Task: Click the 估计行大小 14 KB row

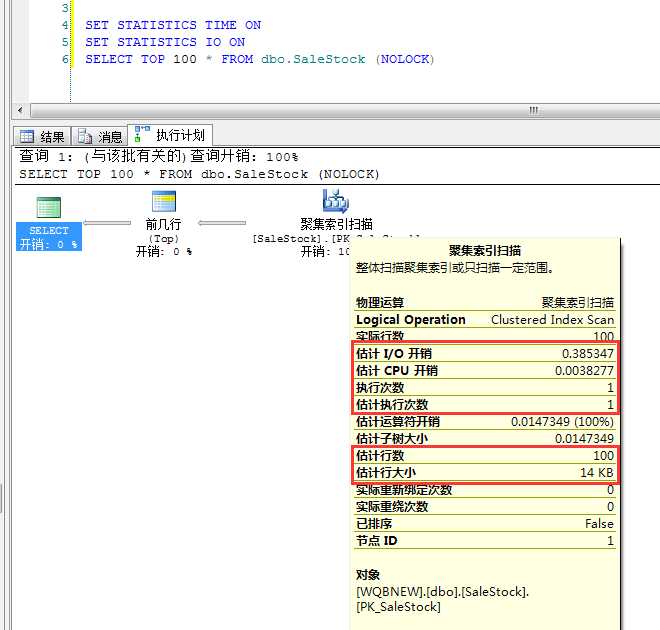Action: (x=484, y=473)
